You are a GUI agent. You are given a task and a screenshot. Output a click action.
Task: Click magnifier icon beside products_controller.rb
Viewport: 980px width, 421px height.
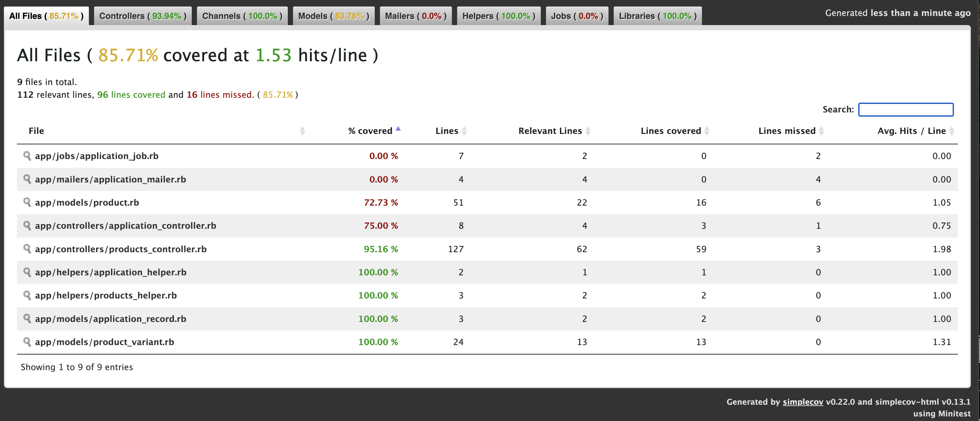27,249
